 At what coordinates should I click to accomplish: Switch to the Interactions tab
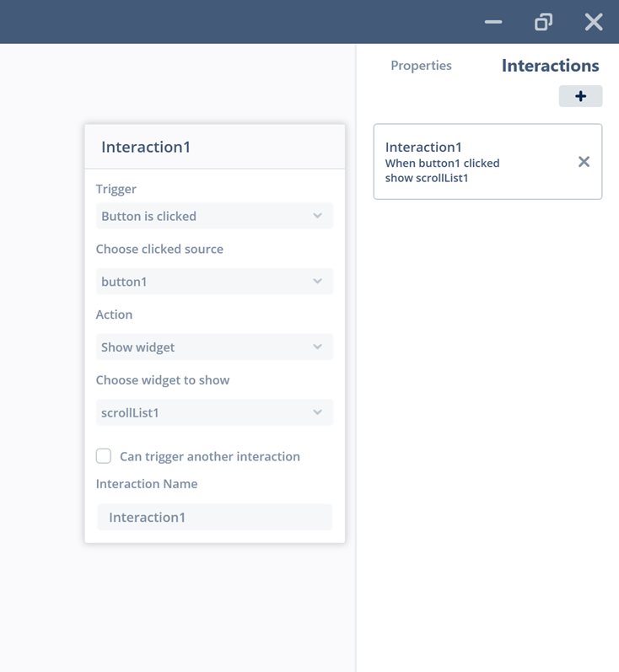click(551, 66)
